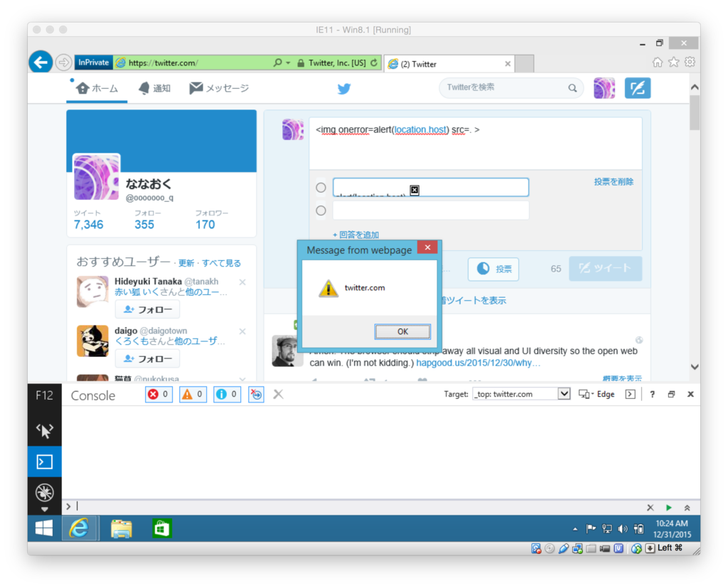
Task: Click the taskbar volume speaker icon
Action: pyautogui.click(x=623, y=529)
